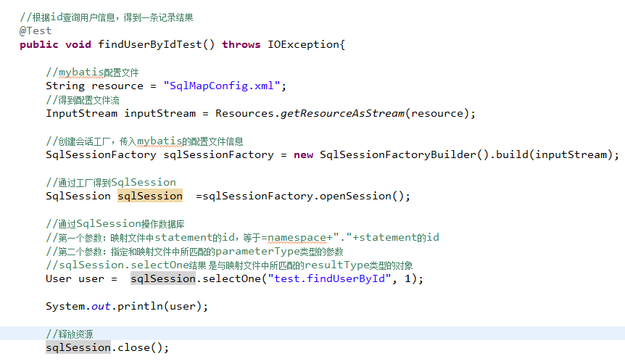Click IOException in the method signature
This screenshot has height=364, width=625.
pyautogui.click(x=303, y=44)
